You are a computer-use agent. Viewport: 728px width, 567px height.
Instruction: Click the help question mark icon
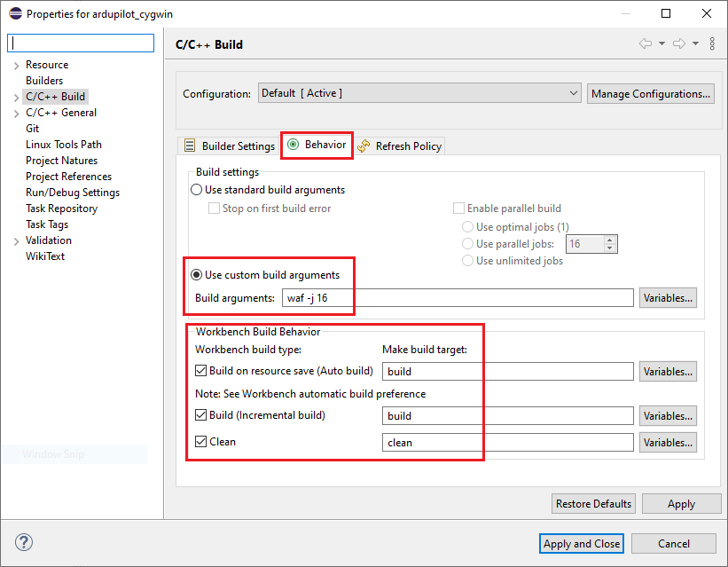click(24, 542)
